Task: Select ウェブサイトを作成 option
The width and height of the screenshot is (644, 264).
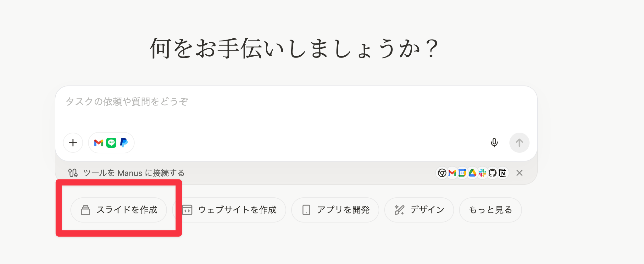Action: point(229,210)
